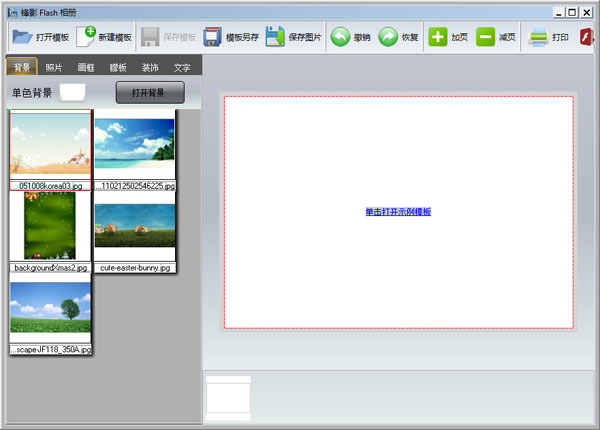Viewport: 600px width, 430px height.
Task: Click the backgroundXmas2.jpg file name
Action: tap(51, 268)
